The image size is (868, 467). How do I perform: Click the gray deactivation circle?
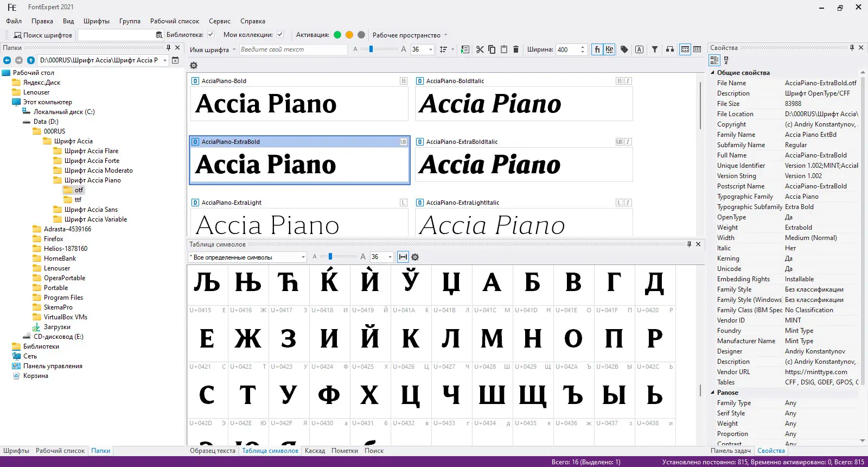point(361,35)
